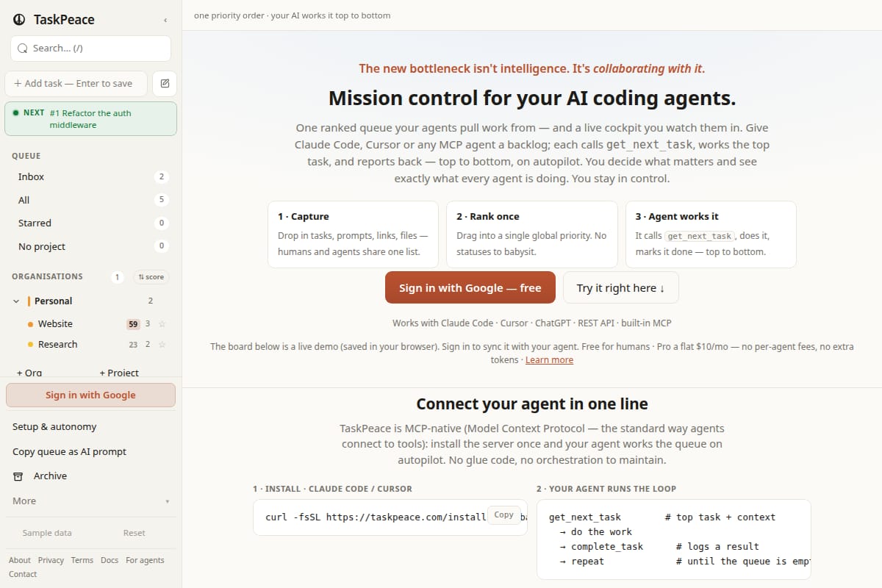The image size is (882, 588).
Task: Select the Research project
Action: point(57,345)
